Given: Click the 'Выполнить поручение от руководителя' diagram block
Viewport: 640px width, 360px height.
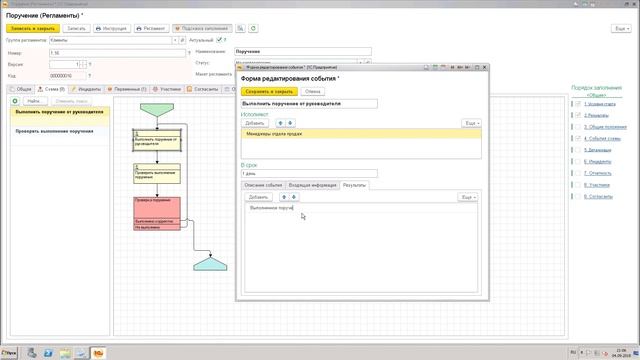Looking at the screenshot, I should pos(157,140).
